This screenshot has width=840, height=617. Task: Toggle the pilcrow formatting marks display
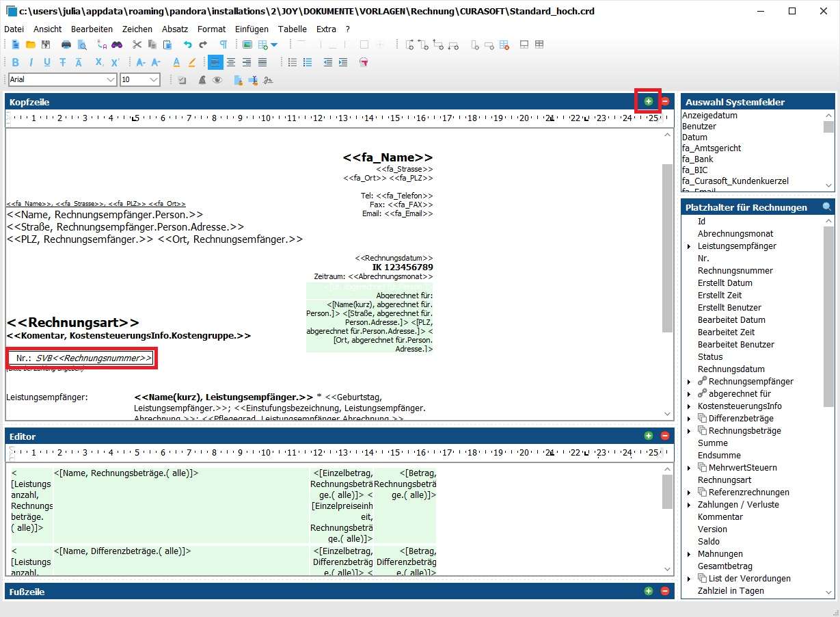(223, 45)
